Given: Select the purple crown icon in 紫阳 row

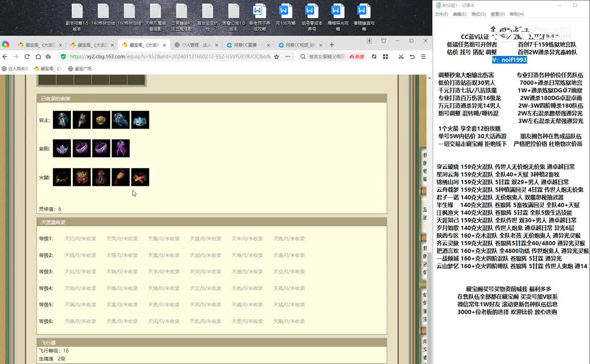Looking at the screenshot, I should click(x=62, y=148).
